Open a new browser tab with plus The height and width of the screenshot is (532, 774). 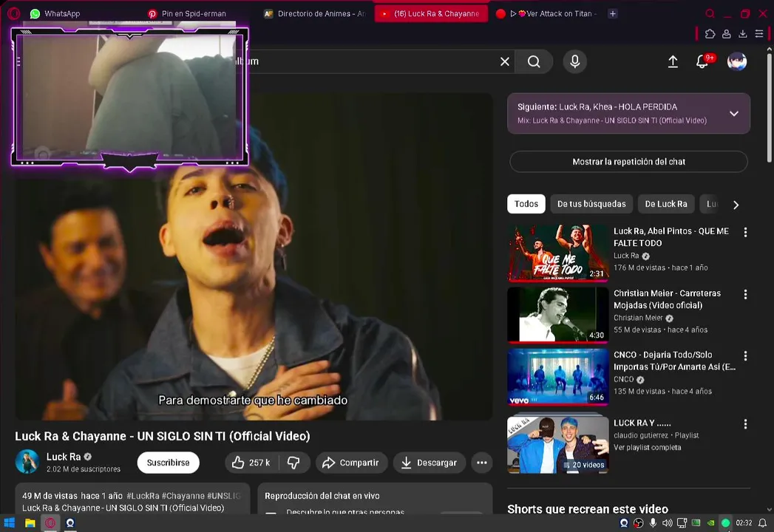click(x=613, y=14)
